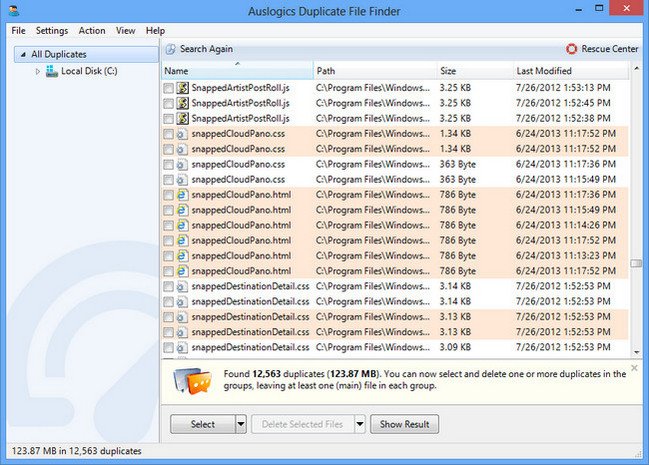Sort list by the Path column header

(375, 71)
